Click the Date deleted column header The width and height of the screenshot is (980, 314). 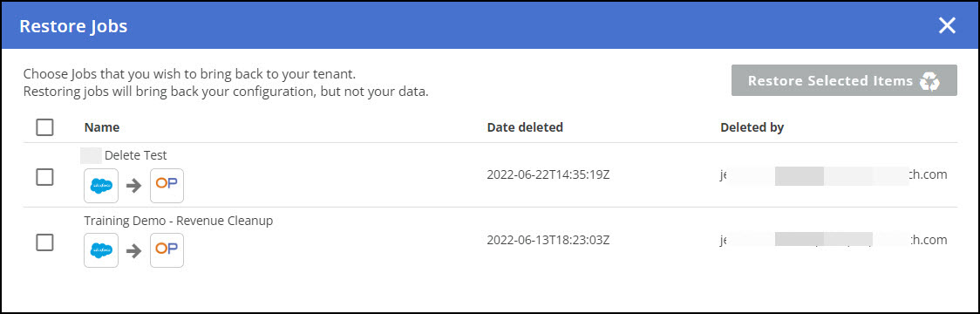coord(525,127)
